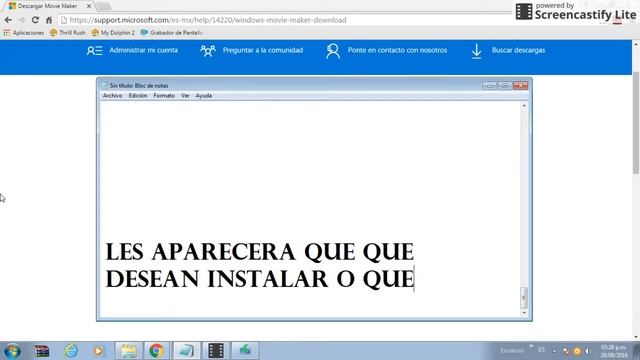Open Notepad Ayuda menu
Image resolution: width=640 pixels, height=360 pixels.
(x=204, y=96)
